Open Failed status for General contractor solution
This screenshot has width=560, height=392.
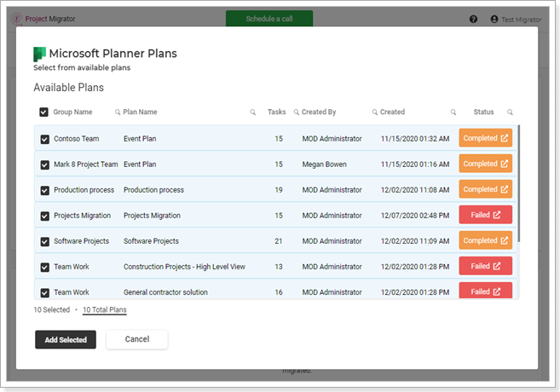click(485, 291)
